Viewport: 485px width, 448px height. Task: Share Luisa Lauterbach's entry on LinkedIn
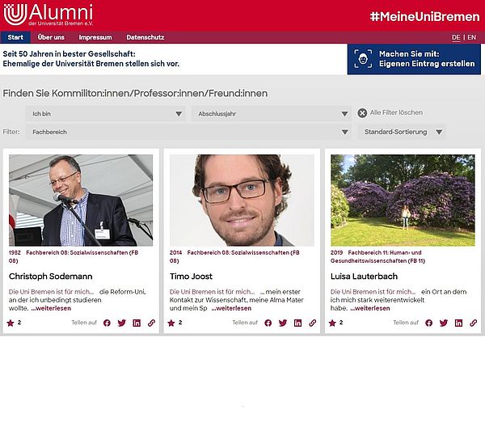458,323
